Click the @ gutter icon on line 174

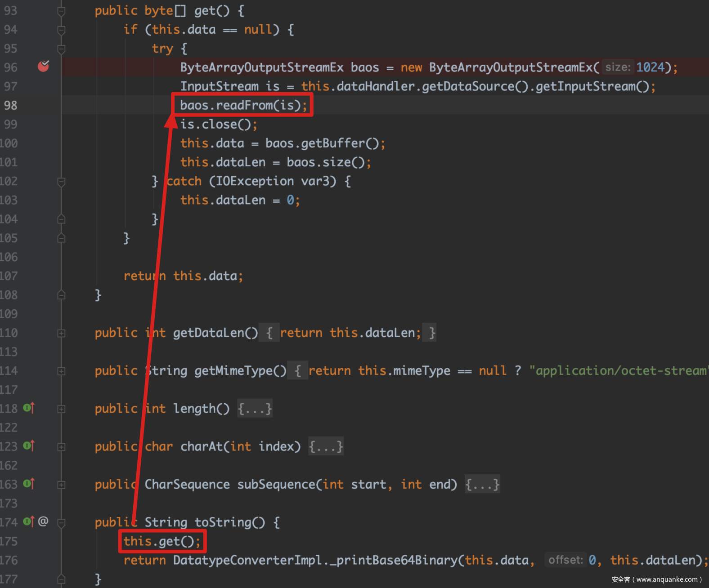pos(43,521)
